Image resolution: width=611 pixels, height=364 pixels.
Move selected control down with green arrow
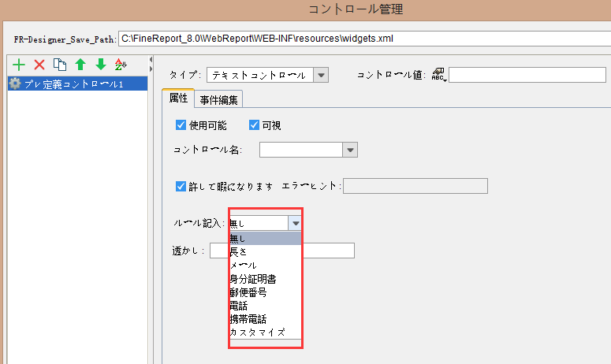(101, 65)
